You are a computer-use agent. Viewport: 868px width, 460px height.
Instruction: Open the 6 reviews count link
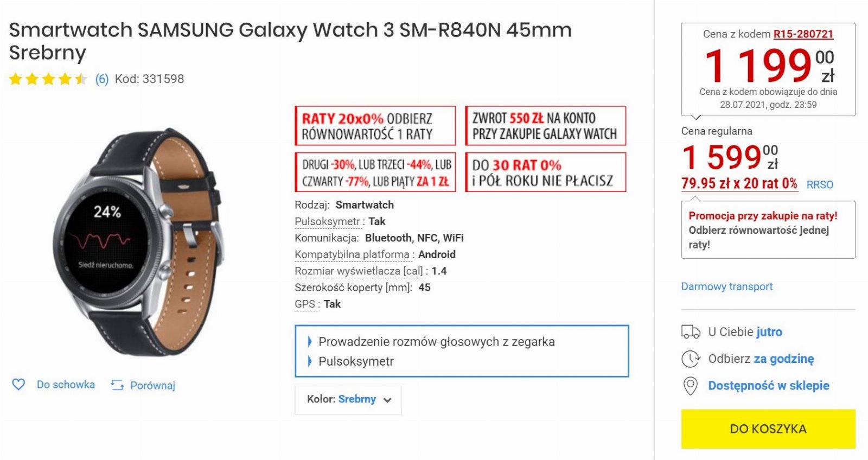point(102,79)
